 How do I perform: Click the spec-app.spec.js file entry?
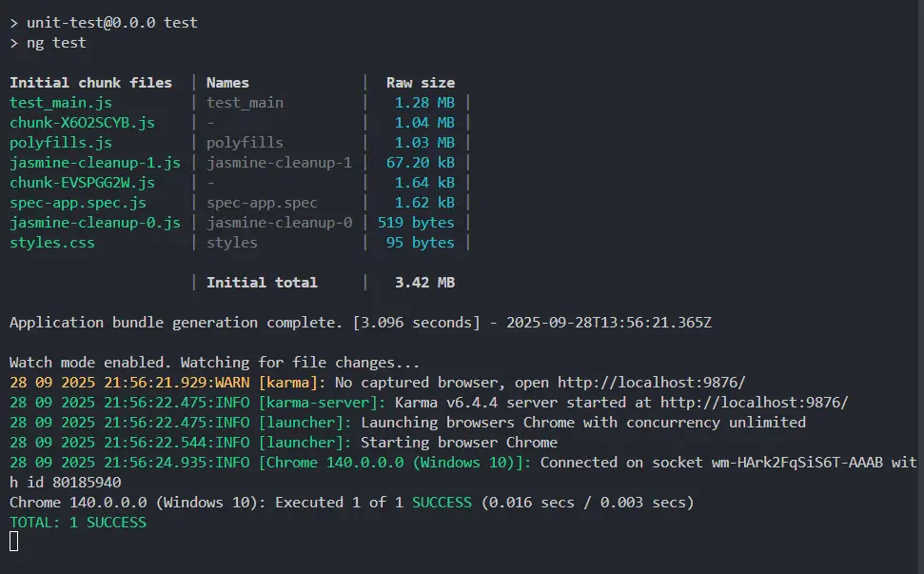(78, 203)
